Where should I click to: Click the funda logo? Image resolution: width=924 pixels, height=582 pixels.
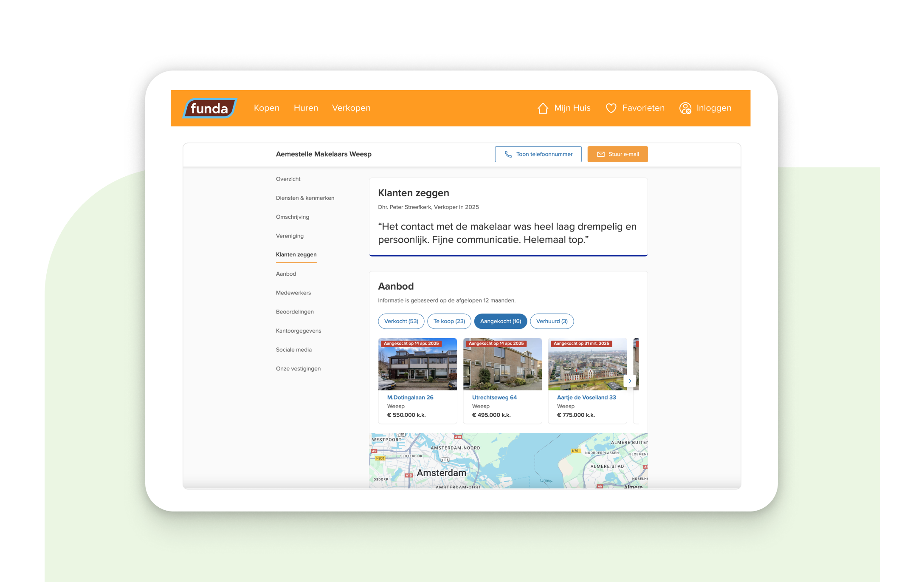coord(210,108)
